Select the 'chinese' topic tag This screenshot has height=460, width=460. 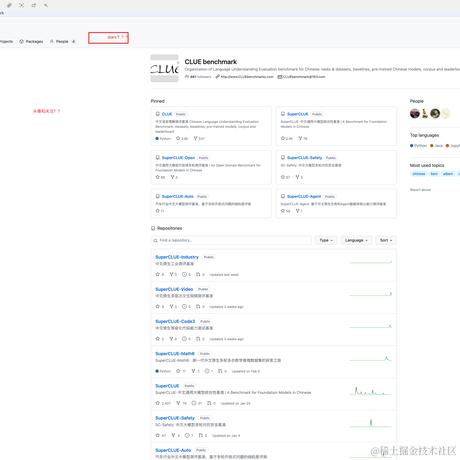pos(419,174)
